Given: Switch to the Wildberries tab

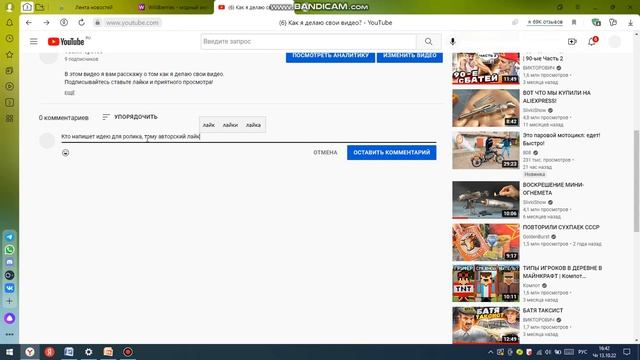Looking at the screenshot, I should tap(174, 7).
